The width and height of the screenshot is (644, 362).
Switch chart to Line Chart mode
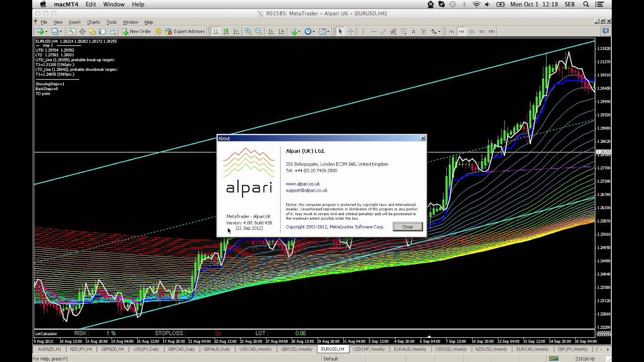236,31
